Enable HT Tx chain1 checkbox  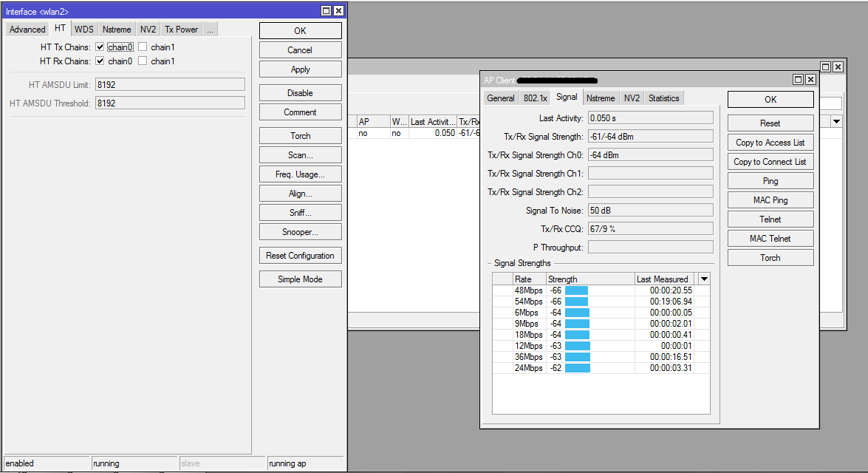[143, 47]
